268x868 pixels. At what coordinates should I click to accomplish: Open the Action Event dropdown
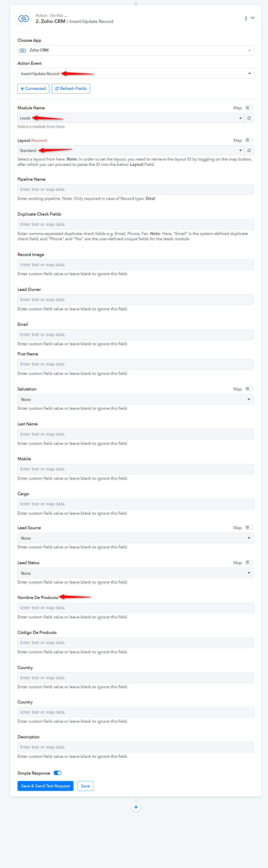pos(136,74)
